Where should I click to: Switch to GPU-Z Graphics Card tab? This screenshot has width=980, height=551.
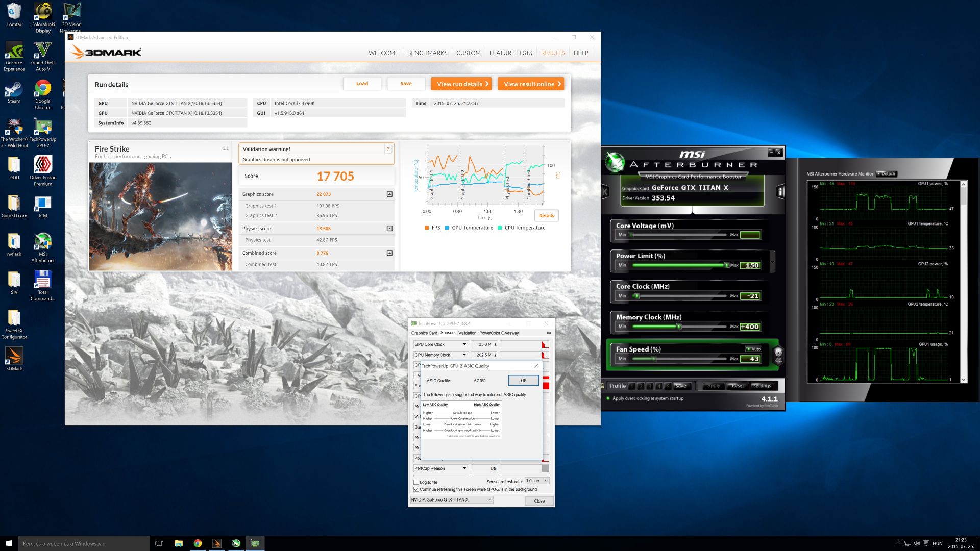[424, 333]
